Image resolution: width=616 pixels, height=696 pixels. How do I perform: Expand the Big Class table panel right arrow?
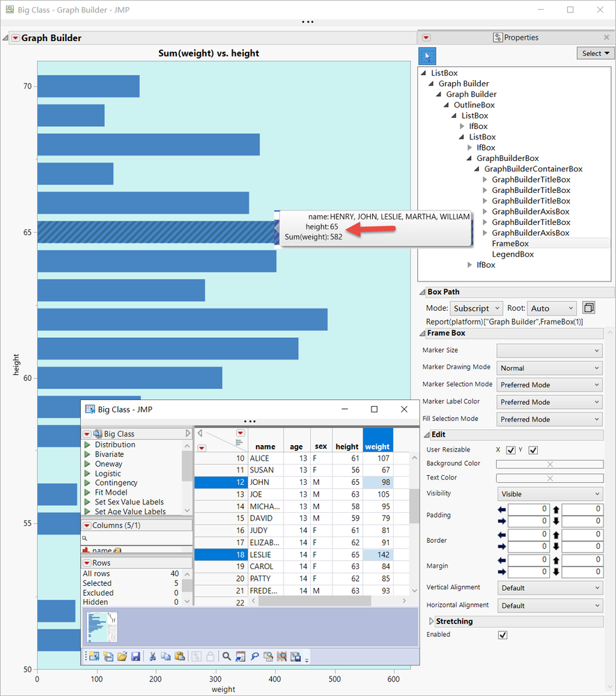pos(187,433)
